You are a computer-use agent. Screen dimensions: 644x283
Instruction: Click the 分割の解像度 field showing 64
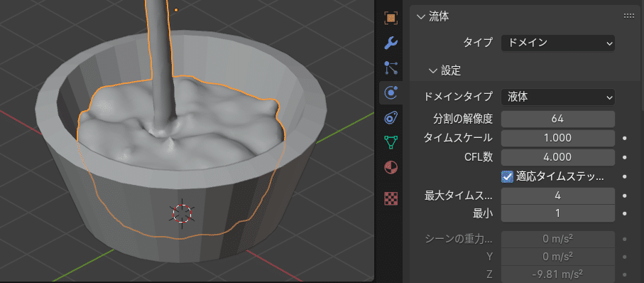click(x=558, y=119)
